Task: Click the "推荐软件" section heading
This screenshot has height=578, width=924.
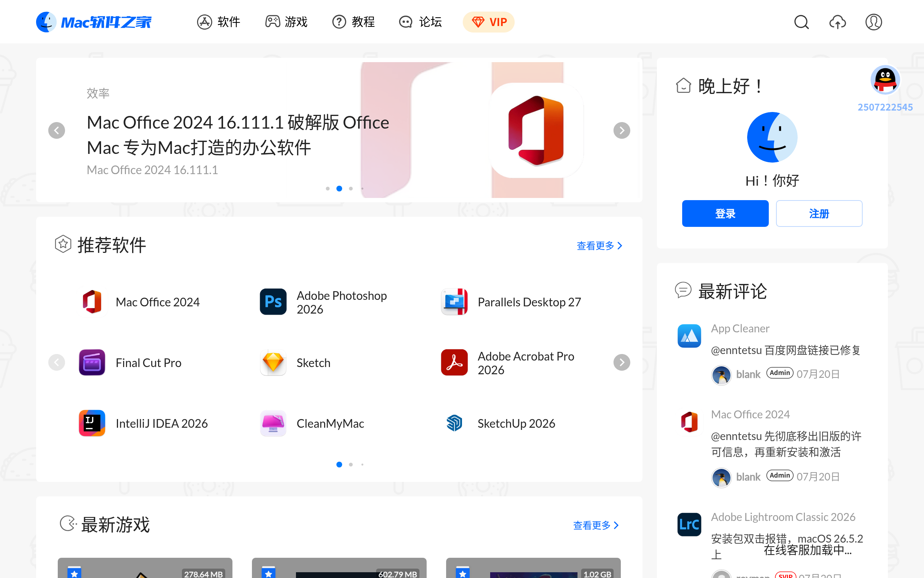Action: coord(112,245)
